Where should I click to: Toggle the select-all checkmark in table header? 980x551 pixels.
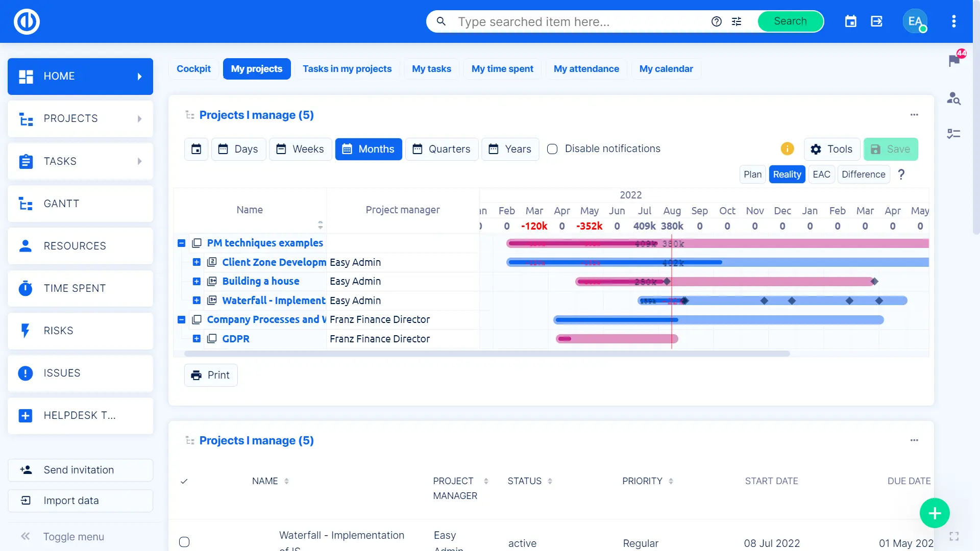tap(184, 481)
